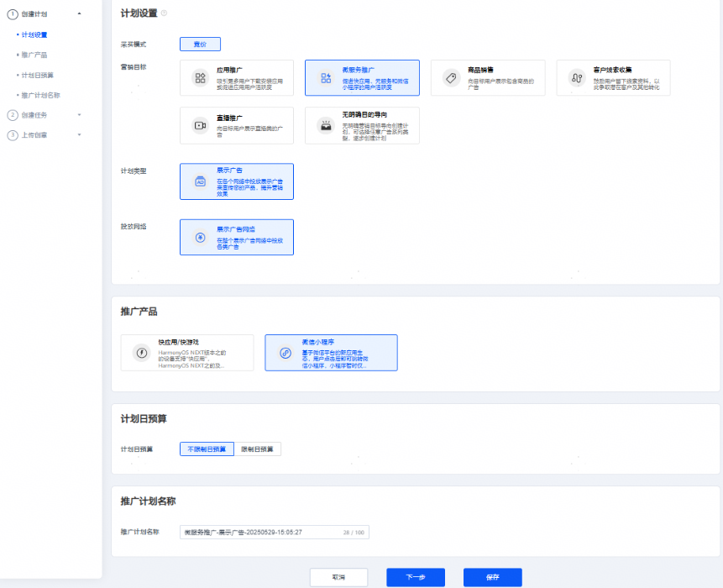Click the 采买模式 field label
The width and height of the screenshot is (723, 588).
point(134,45)
